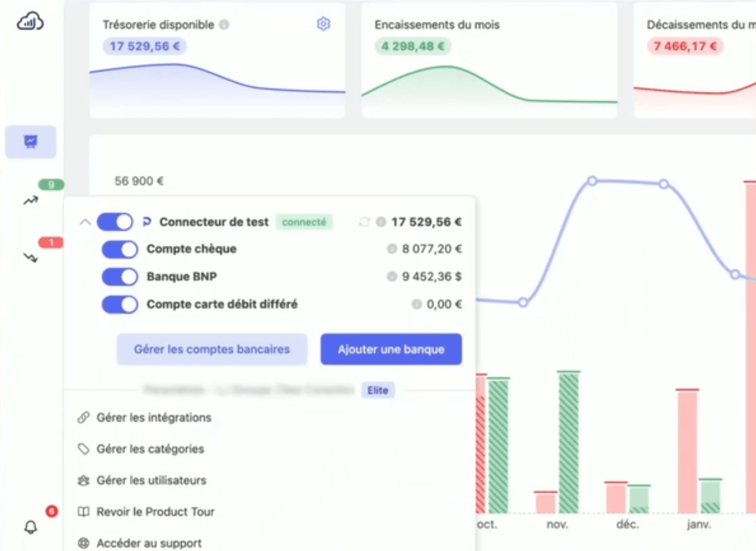Click the info dot beside 17 529,56 € balance
The image size is (756, 551).
381,222
